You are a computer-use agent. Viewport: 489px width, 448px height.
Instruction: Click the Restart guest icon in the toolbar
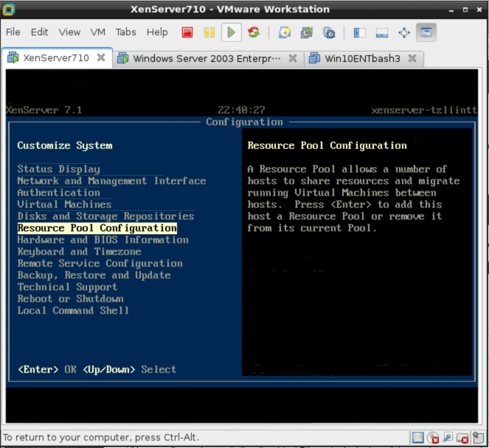point(254,32)
